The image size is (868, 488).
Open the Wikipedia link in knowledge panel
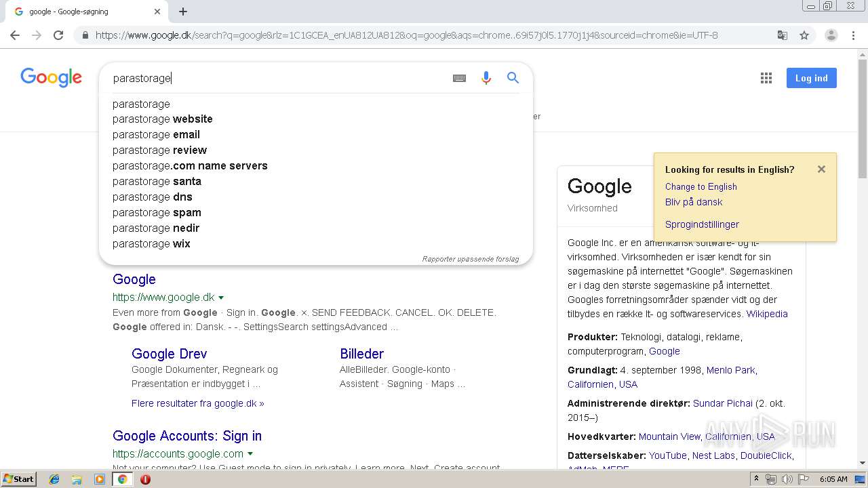[767, 314]
